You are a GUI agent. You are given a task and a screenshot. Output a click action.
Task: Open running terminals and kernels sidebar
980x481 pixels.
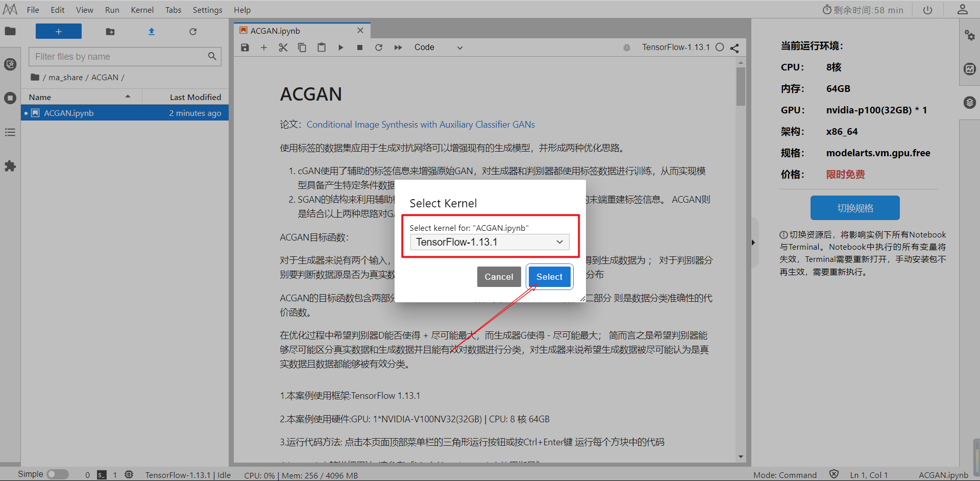point(10,98)
